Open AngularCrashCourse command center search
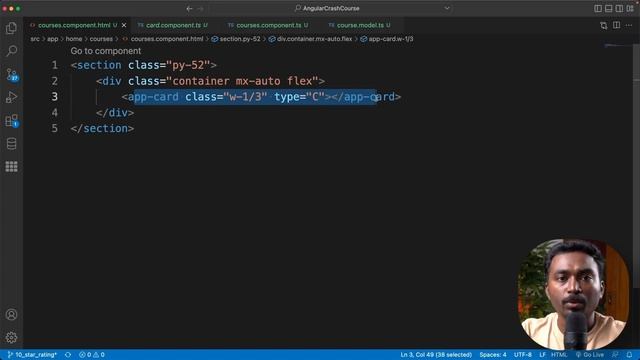 (327, 8)
